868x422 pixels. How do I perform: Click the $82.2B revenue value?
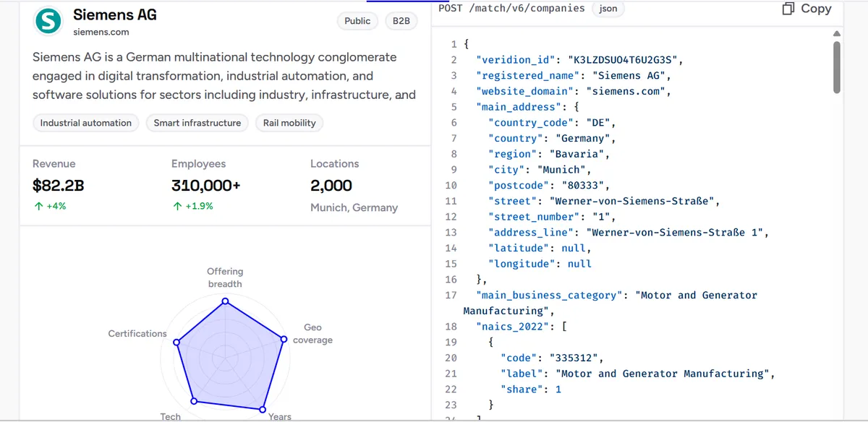coord(59,186)
